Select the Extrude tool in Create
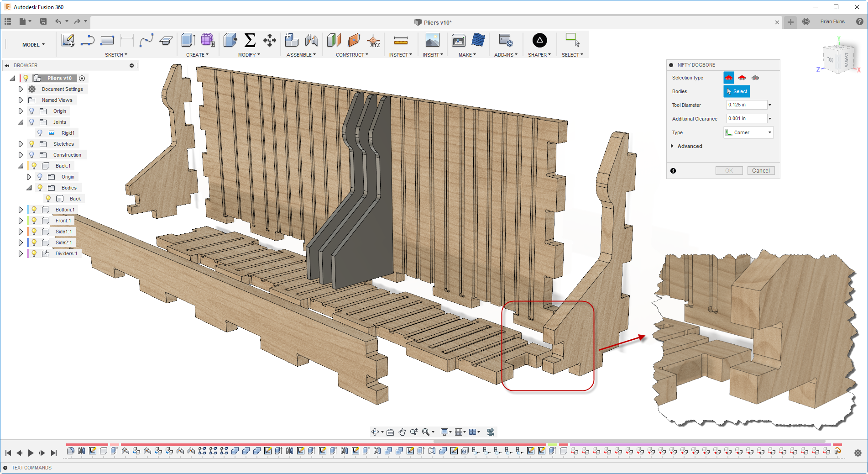The height and width of the screenshot is (474, 868). coord(188,41)
